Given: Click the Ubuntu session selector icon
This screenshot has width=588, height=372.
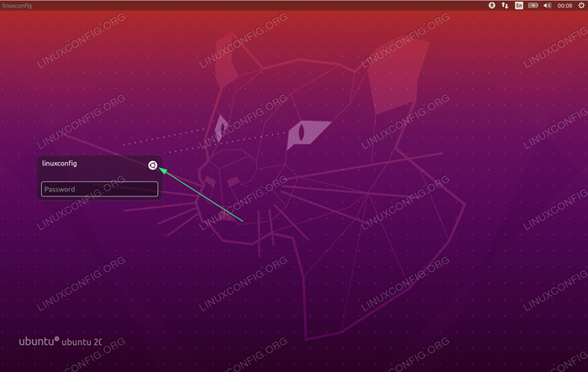Looking at the screenshot, I should point(152,166).
